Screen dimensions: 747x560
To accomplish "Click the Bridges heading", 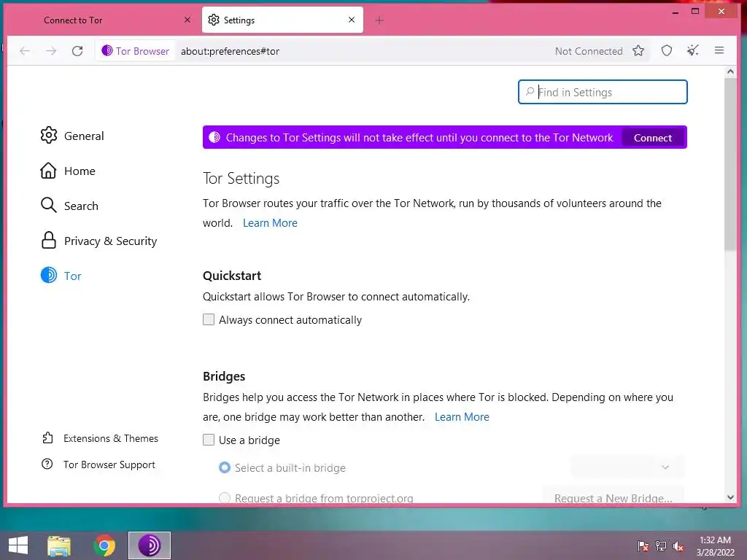I will (224, 376).
